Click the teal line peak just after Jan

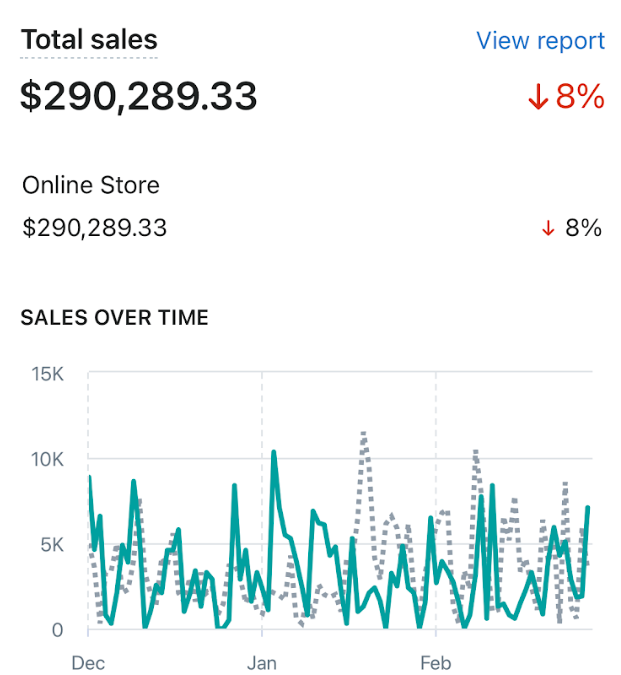273,453
